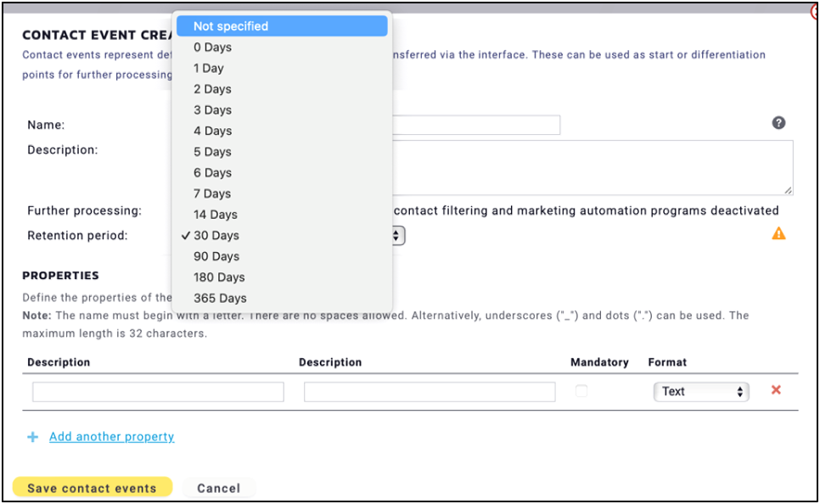Select the checked '30 Days' option
The width and height of the screenshot is (820, 504).
click(x=282, y=235)
